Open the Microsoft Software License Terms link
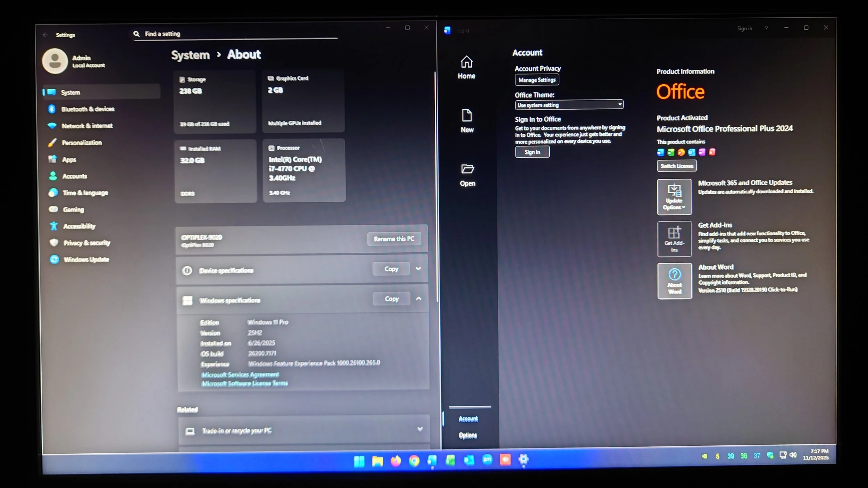 (x=244, y=383)
